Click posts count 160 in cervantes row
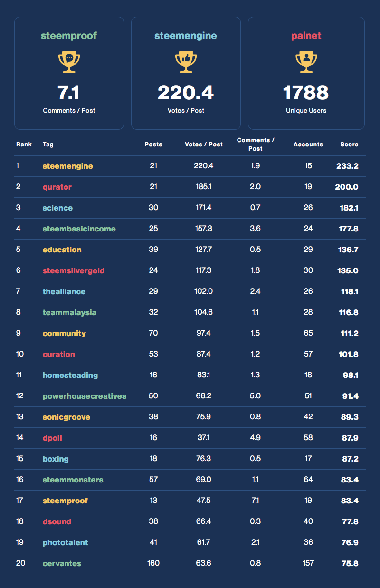This screenshot has width=380, height=588. [153, 563]
